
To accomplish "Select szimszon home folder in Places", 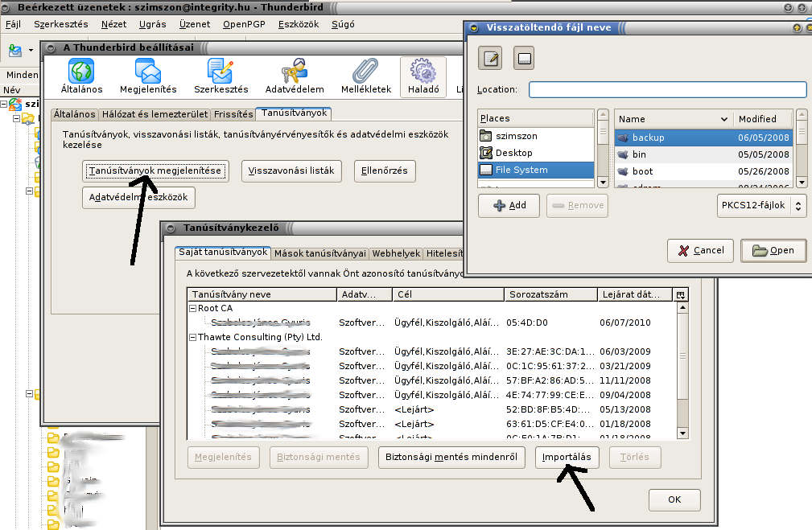I will 535,136.
